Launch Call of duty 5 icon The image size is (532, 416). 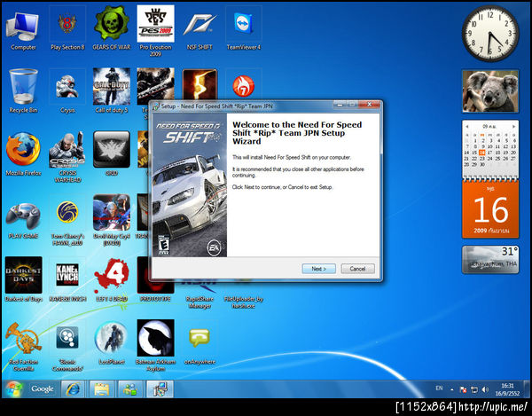tap(112, 90)
